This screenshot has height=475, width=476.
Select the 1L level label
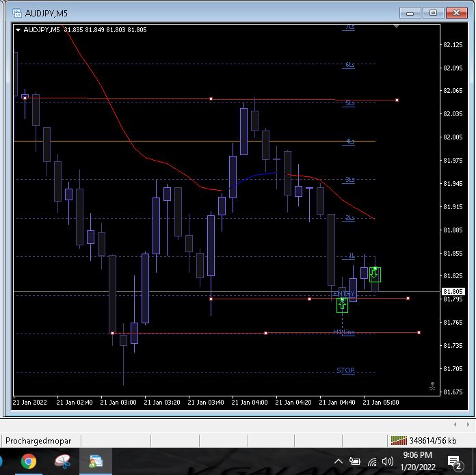(352, 256)
